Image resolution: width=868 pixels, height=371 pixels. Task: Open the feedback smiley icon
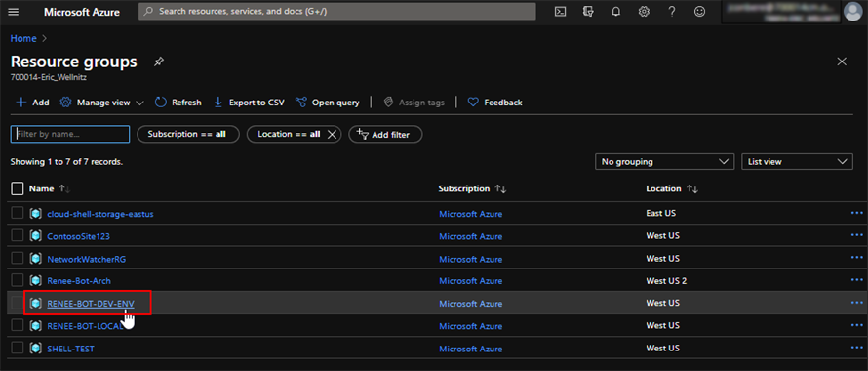699,12
